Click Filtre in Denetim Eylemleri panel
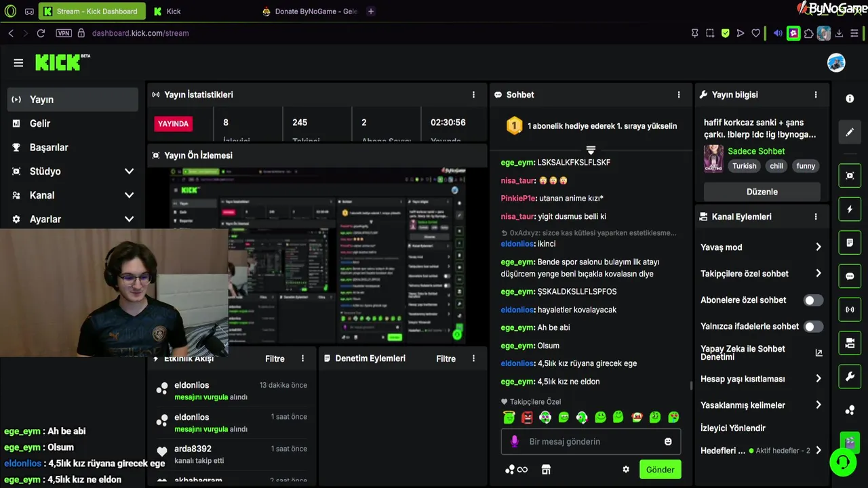 click(446, 359)
